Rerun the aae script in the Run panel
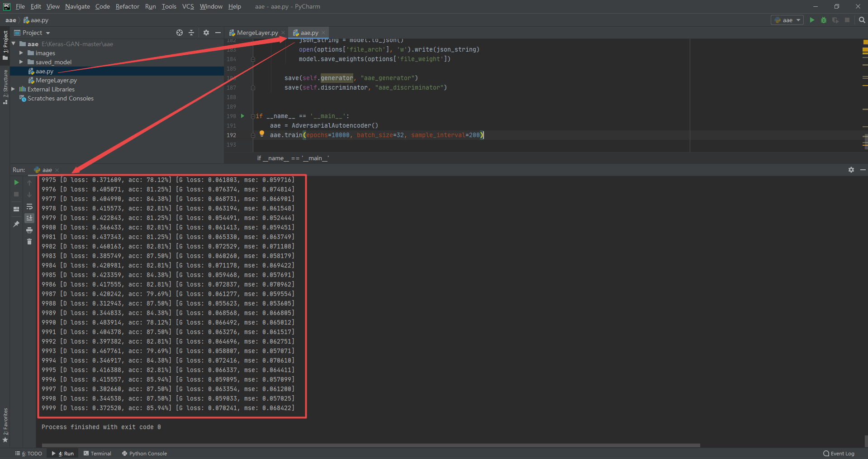Screen dimensions: 868x459 coord(16,182)
